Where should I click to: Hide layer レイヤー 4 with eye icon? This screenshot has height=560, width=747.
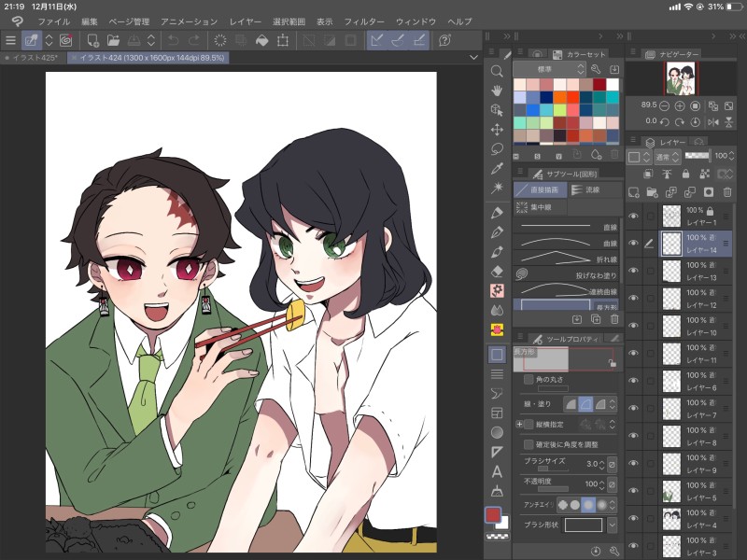[x=633, y=518]
